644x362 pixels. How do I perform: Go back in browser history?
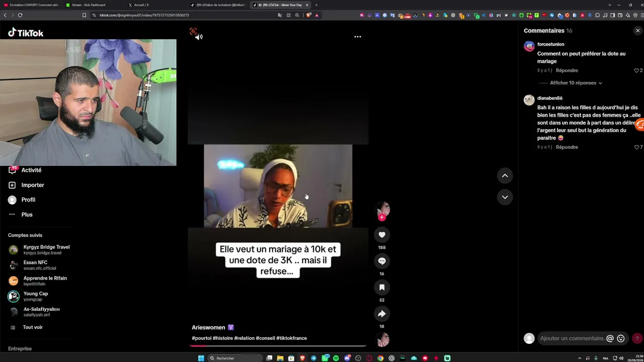pyautogui.click(x=5, y=15)
